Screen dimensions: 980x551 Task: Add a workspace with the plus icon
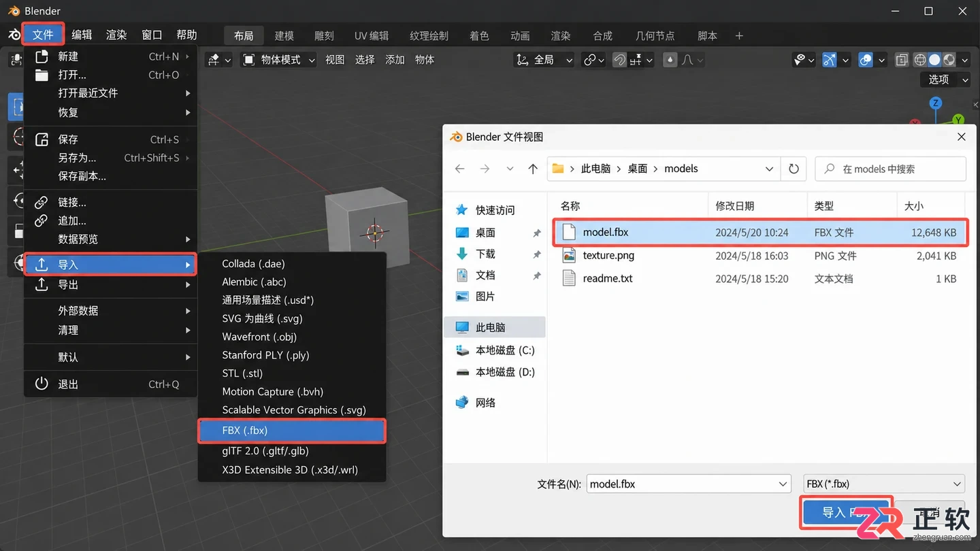(x=739, y=35)
